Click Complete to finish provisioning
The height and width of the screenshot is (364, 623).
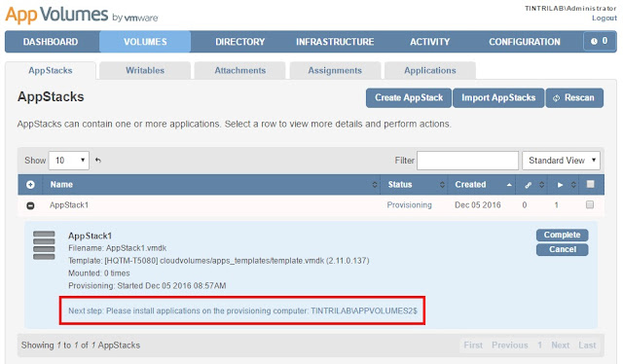(563, 235)
